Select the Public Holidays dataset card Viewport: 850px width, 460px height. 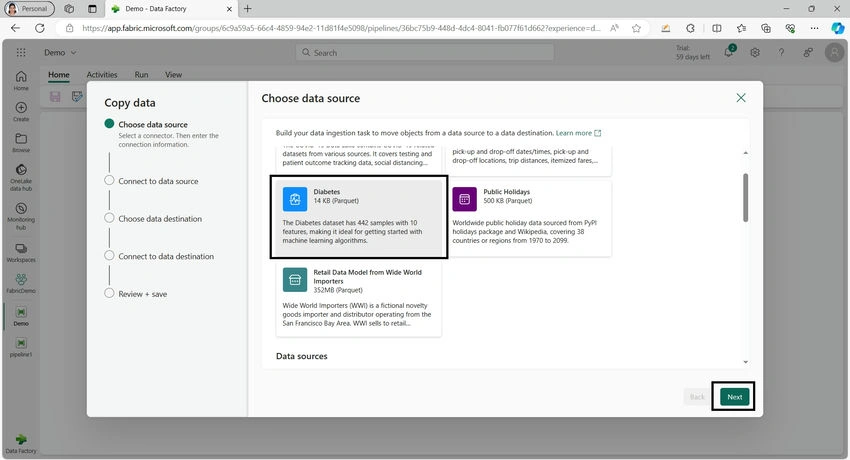(x=529, y=217)
